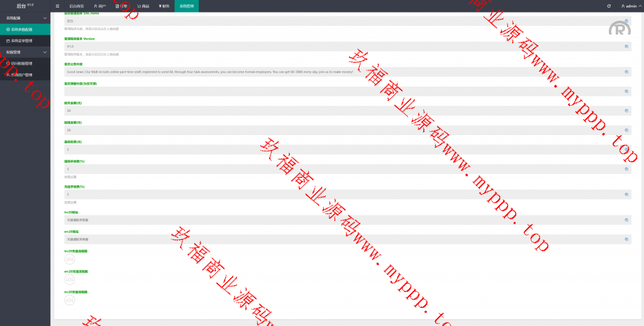Click copy icon for trc20地址 field
This screenshot has width=644, height=326.
coord(626,220)
